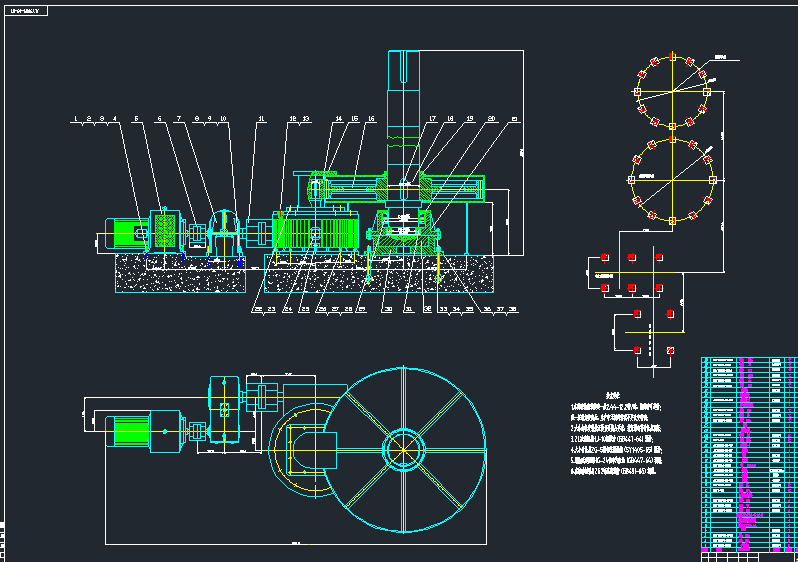Select part callout number 7
798x562 pixels.
[179, 119]
